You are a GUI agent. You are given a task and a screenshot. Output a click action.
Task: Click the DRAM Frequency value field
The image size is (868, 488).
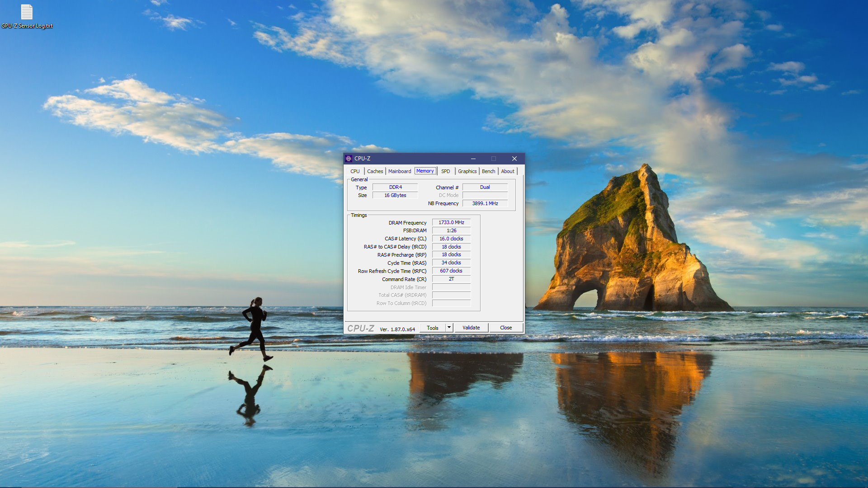point(451,222)
